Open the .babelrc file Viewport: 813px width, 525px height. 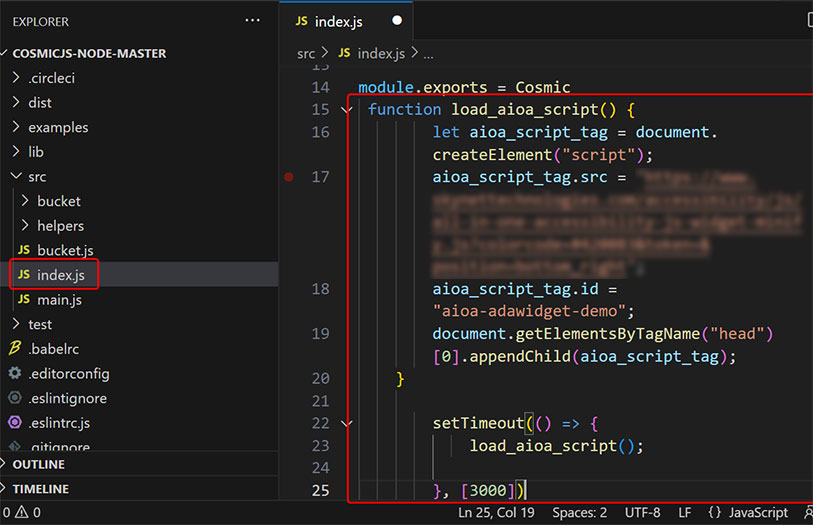click(x=53, y=349)
